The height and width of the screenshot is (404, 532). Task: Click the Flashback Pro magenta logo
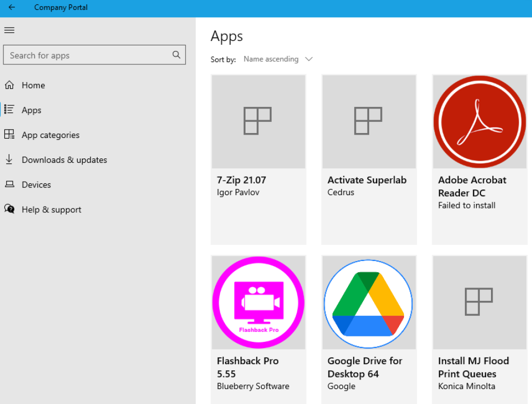coord(259,302)
